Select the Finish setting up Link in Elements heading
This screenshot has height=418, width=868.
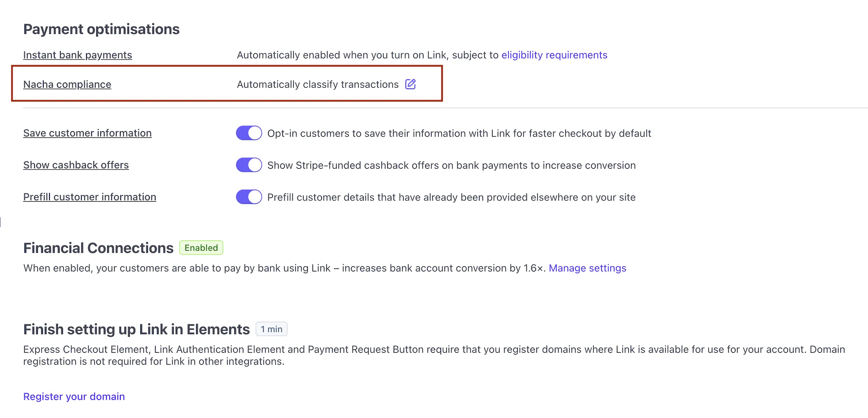coord(136,329)
